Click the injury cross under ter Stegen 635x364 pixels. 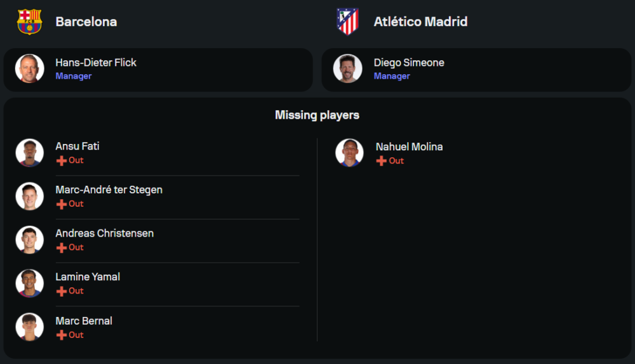pos(62,204)
